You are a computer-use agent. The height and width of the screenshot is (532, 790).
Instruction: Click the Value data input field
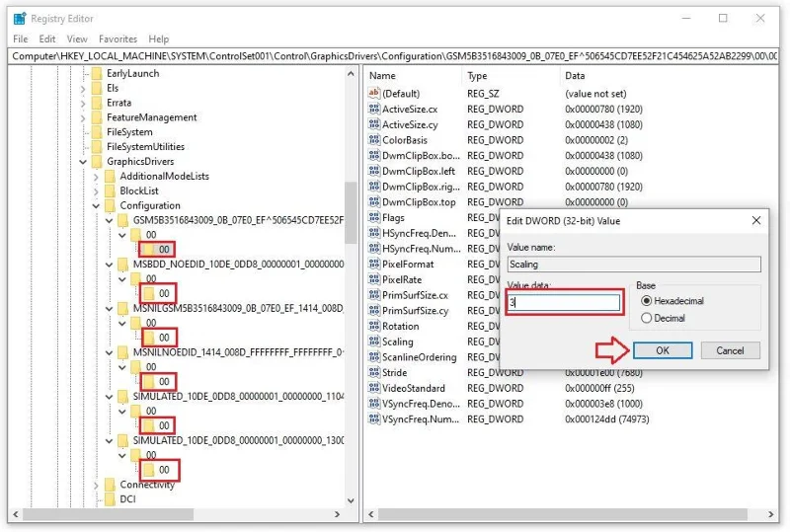click(x=564, y=302)
